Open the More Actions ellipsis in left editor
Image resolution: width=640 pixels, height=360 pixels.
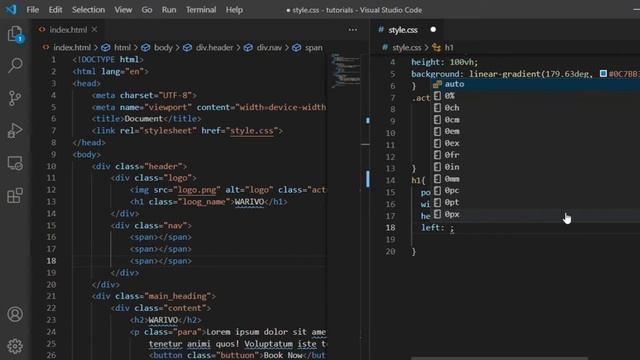(353, 30)
